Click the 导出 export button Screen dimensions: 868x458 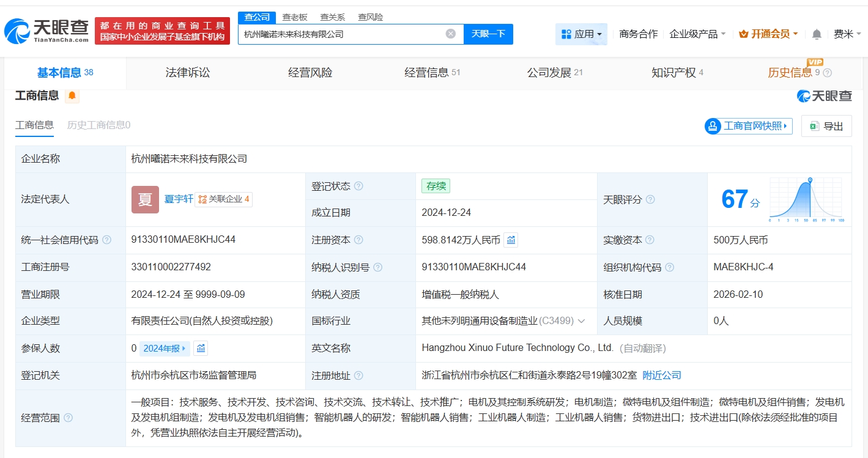(x=826, y=126)
